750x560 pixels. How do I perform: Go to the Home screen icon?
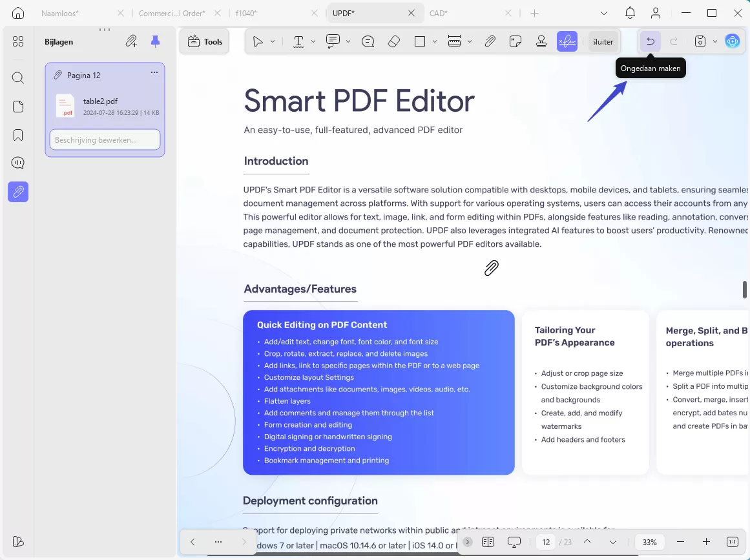tap(17, 13)
